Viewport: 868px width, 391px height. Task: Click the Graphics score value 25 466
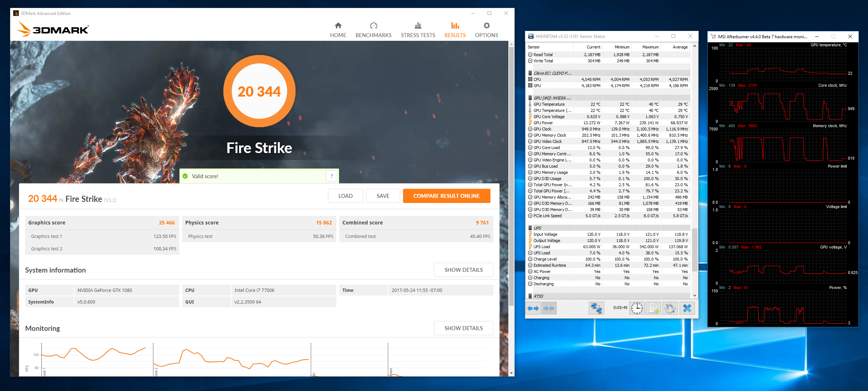pos(167,223)
